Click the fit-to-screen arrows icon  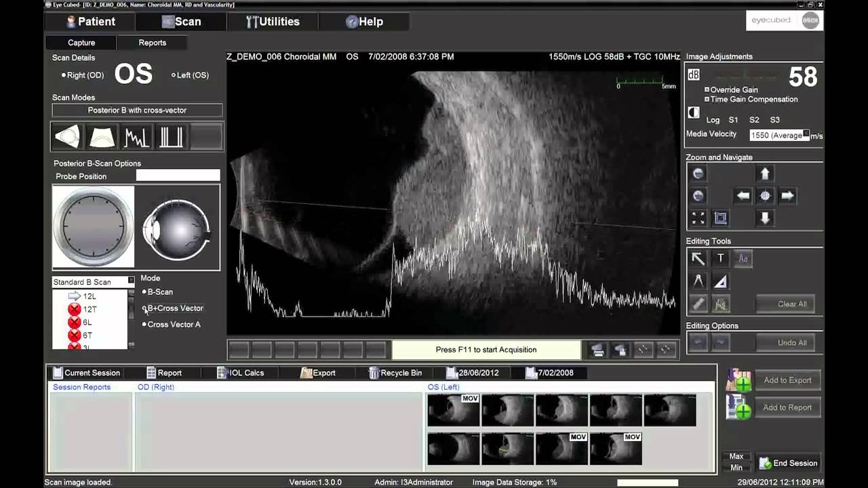click(x=698, y=218)
